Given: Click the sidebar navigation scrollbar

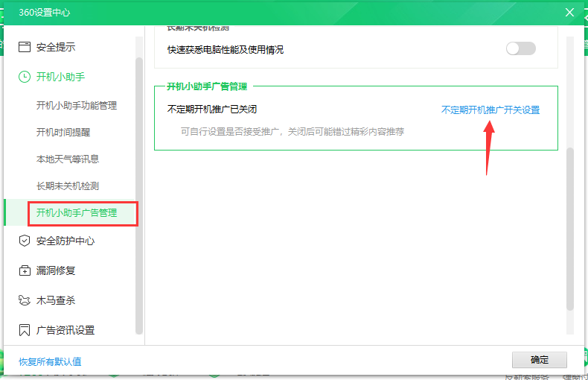Looking at the screenshot, I should pyautogui.click(x=139, y=195).
